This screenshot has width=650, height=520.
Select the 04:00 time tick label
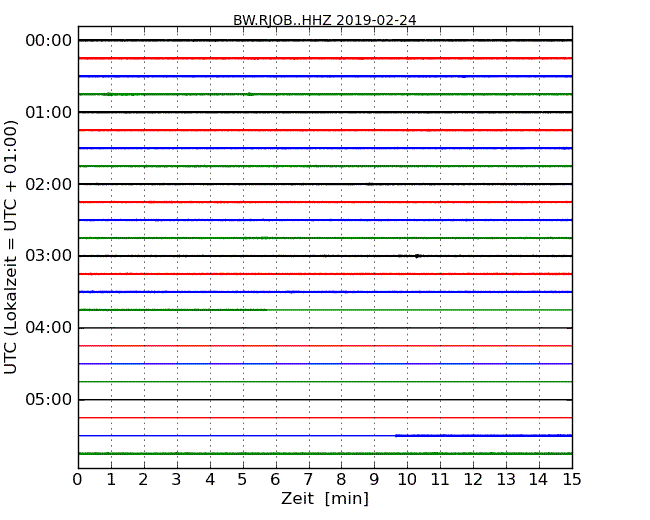tap(49, 328)
